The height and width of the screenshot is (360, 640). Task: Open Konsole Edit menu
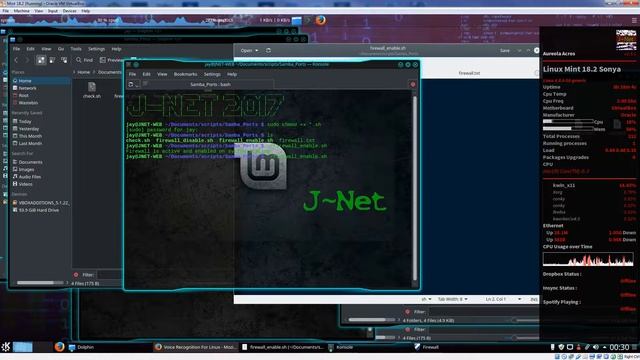[147, 74]
